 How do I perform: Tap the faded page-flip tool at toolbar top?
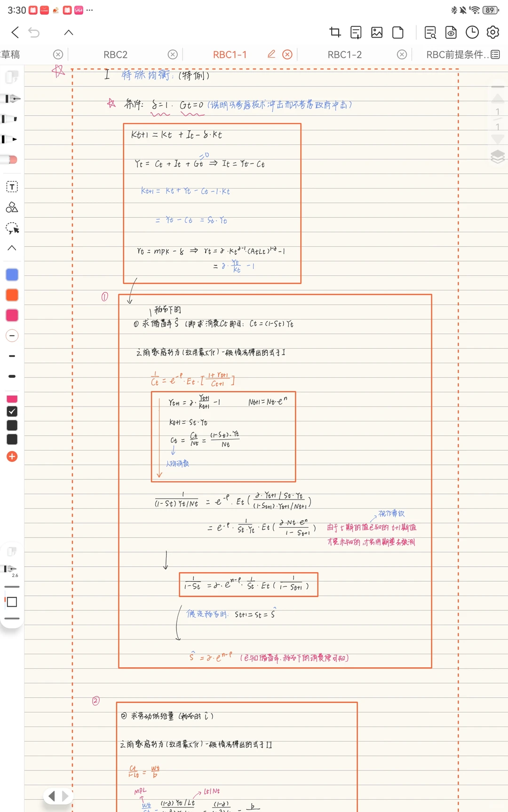11,77
